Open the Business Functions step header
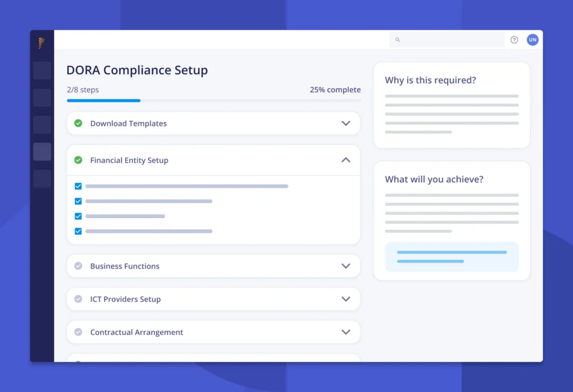This screenshot has height=392, width=573. point(213,266)
